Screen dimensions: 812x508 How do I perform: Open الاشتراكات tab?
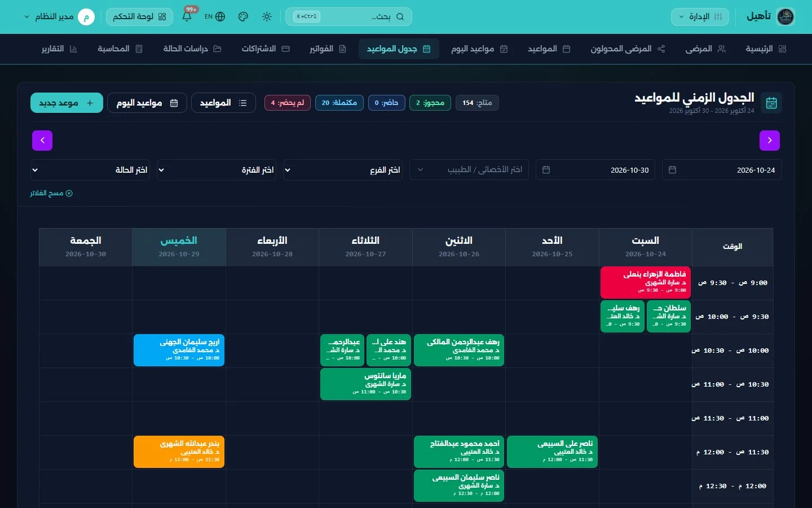point(266,49)
